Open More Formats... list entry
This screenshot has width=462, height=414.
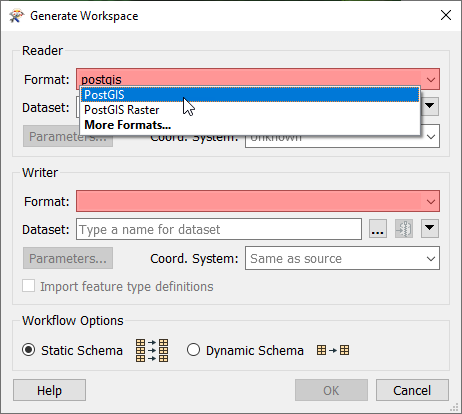(250, 125)
